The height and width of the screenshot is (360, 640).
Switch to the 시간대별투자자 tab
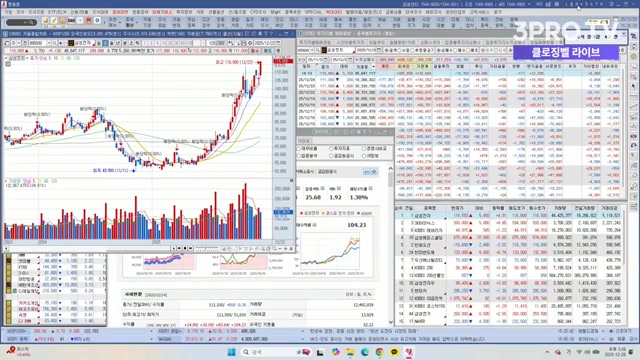click(350, 42)
